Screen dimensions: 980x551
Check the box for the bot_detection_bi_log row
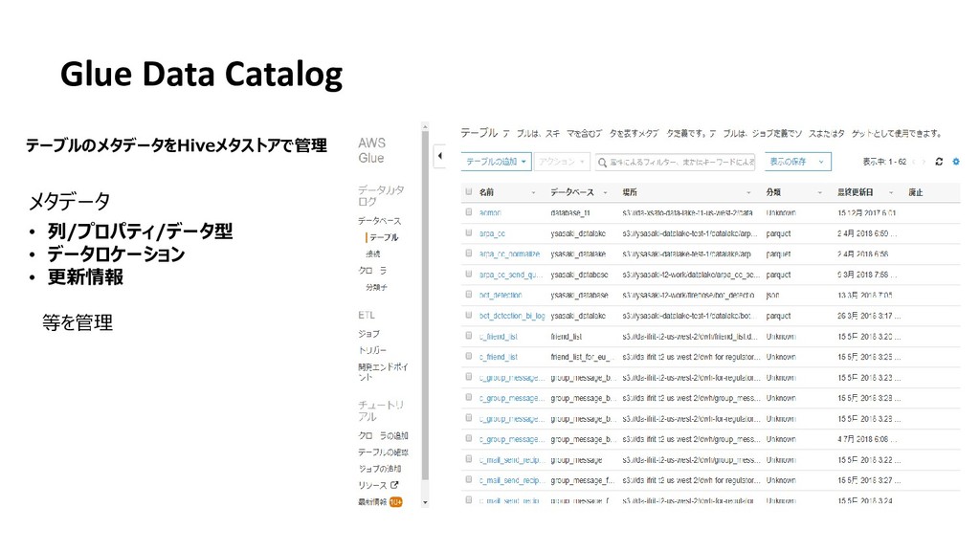469,316
